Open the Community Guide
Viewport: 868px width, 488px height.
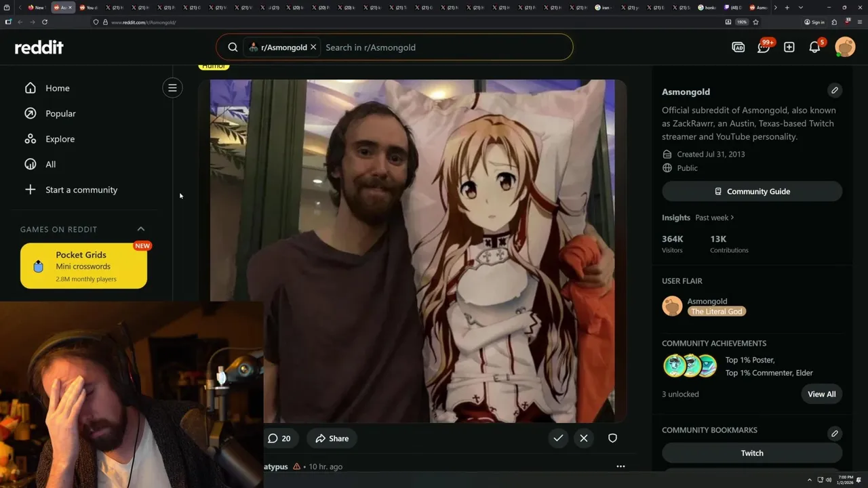752,191
